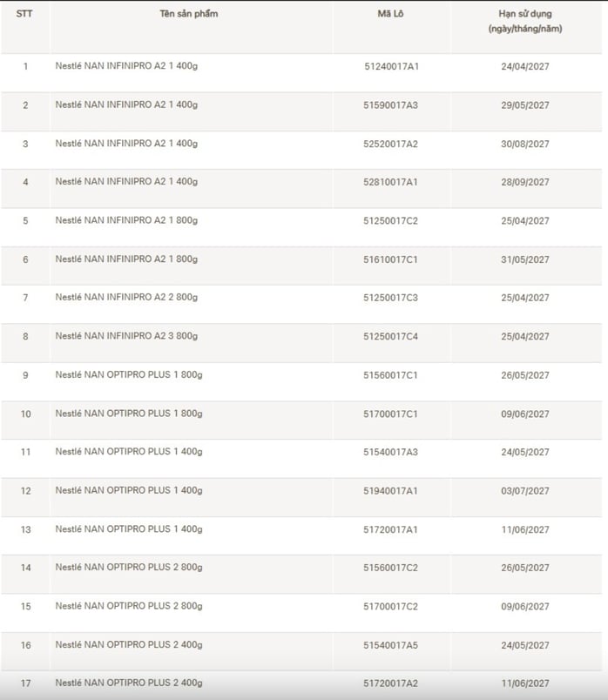The height and width of the screenshot is (700, 608).
Task: Select batch code 51560017C1
Action: (x=391, y=375)
